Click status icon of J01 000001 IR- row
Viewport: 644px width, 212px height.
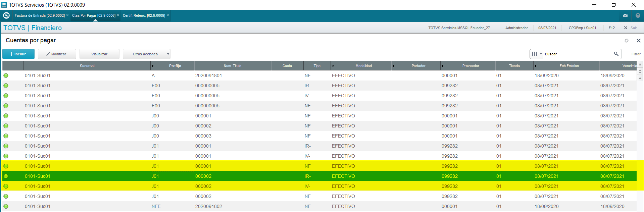pos(6,146)
